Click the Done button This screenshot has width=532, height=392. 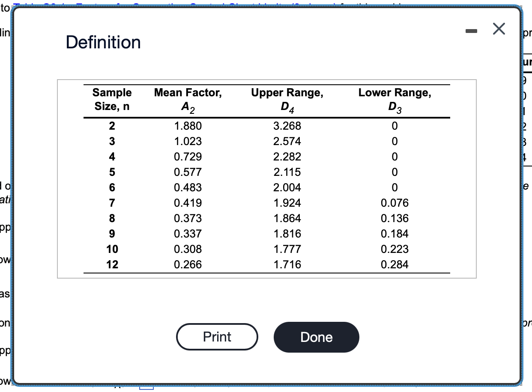(316, 337)
